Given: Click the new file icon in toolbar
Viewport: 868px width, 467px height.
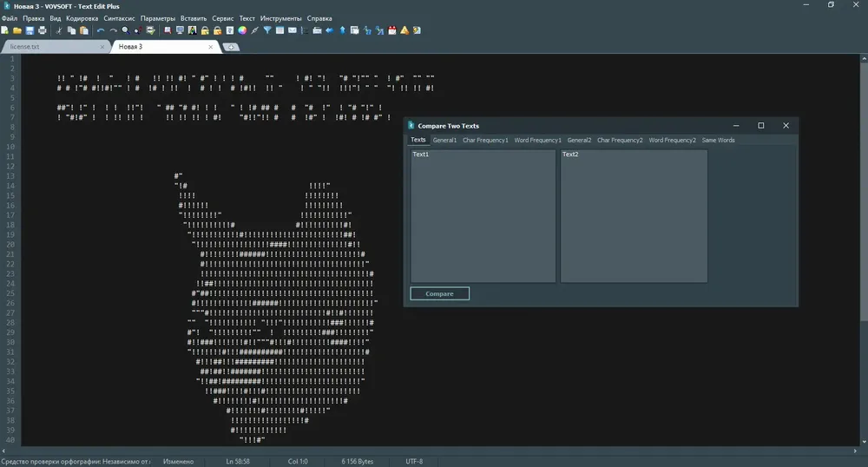Looking at the screenshot, I should pyautogui.click(x=5, y=30).
